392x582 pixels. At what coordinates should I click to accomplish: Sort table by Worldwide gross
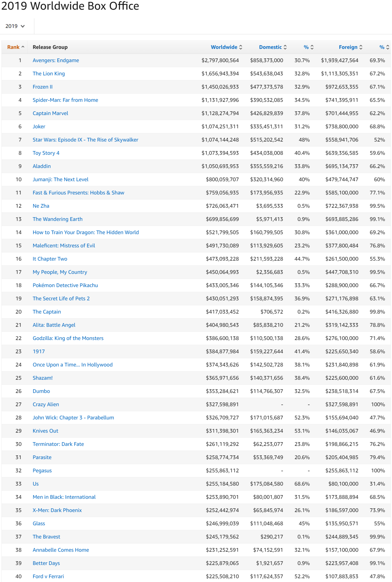(x=226, y=47)
